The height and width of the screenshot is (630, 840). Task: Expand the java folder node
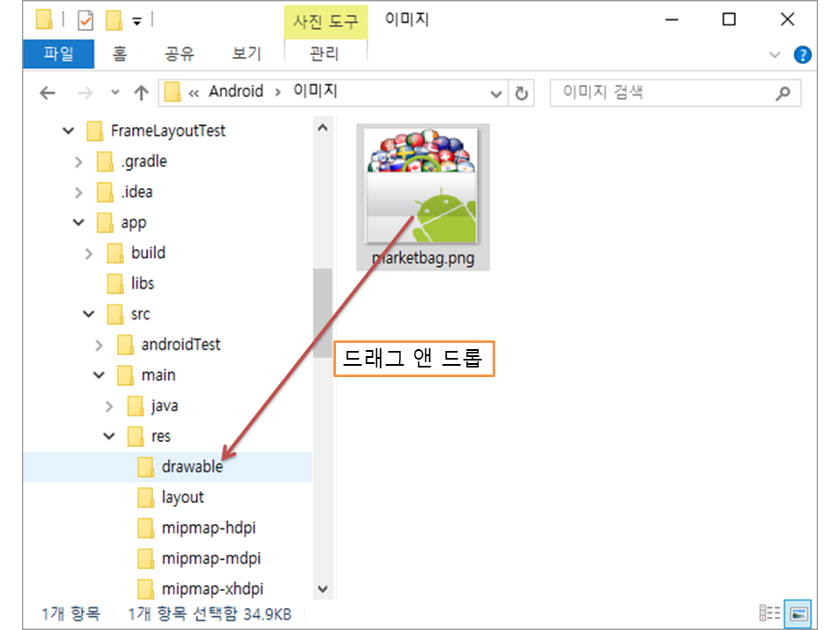(109, 406)
